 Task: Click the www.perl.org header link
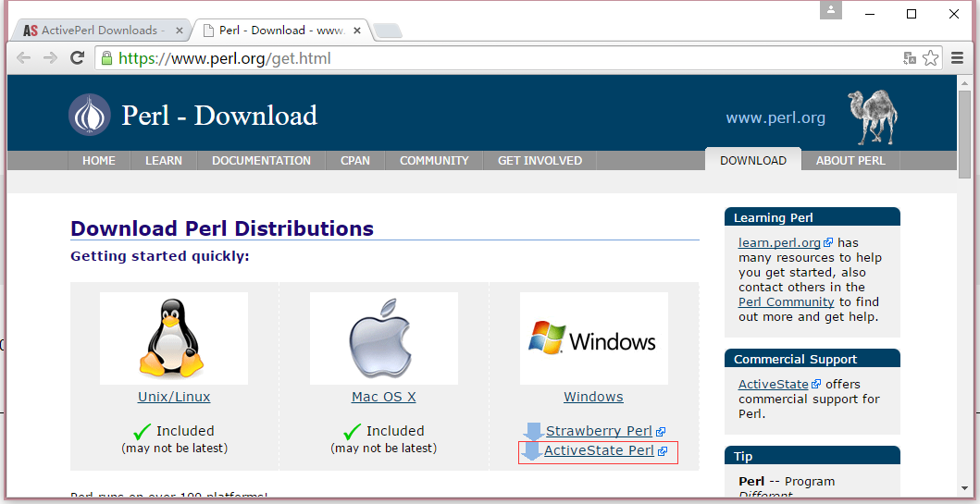775,117
